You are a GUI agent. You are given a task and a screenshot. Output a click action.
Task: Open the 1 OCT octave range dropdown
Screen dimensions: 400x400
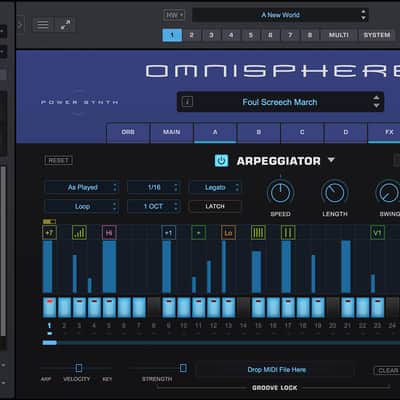154,206
